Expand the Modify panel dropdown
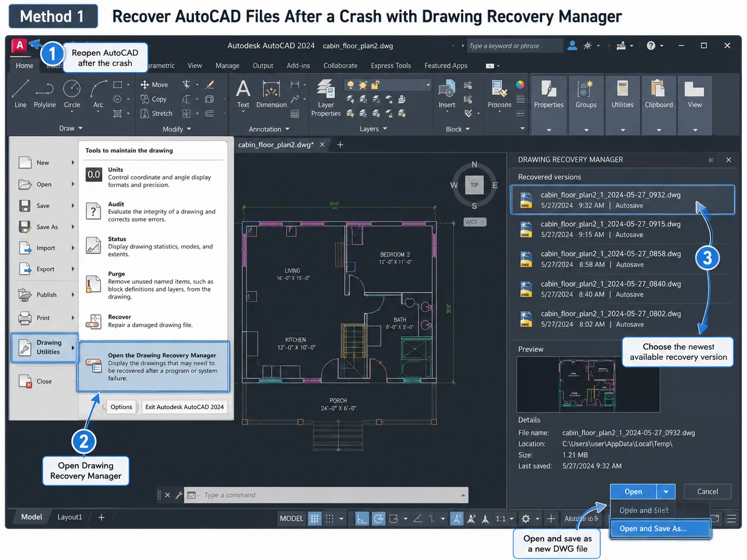Image resolution: width=747 pixels, height=560 pixels. coord(177,129)
